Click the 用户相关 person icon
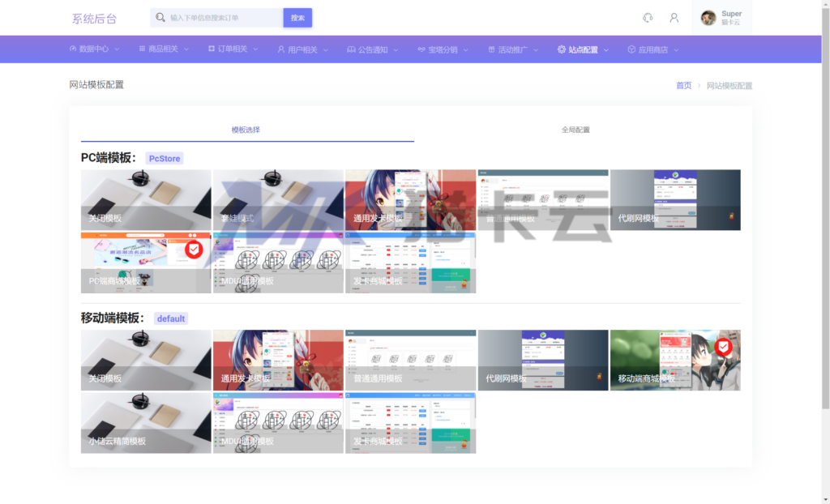Image resolution: width=830 pixels, height=504 pixels. (281, 49)
